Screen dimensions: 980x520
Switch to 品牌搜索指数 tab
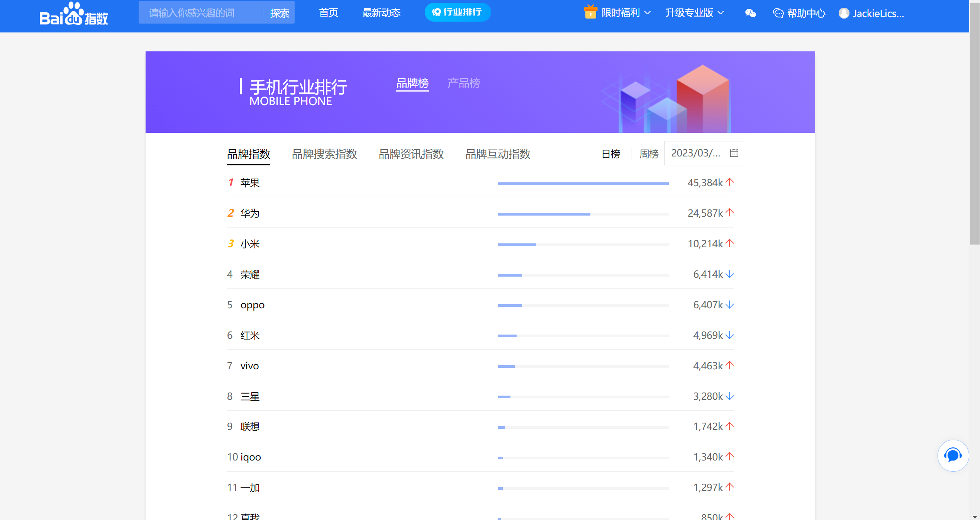324,154
